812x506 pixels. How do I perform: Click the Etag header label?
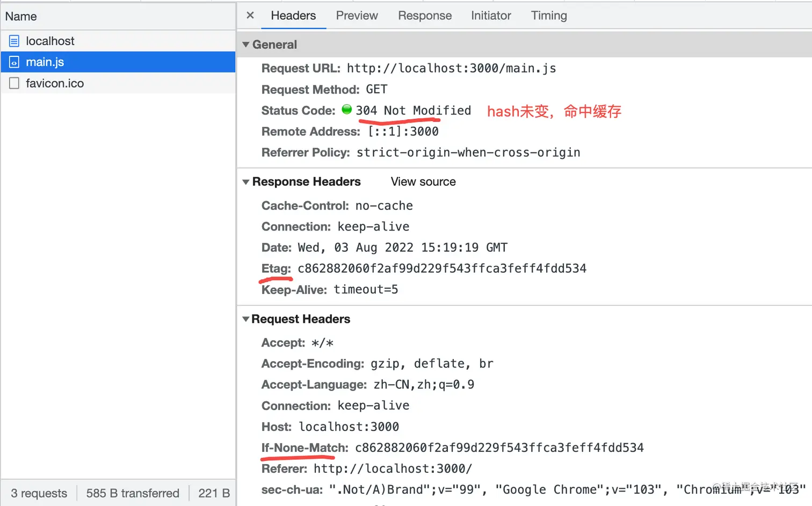coord(276,269)
